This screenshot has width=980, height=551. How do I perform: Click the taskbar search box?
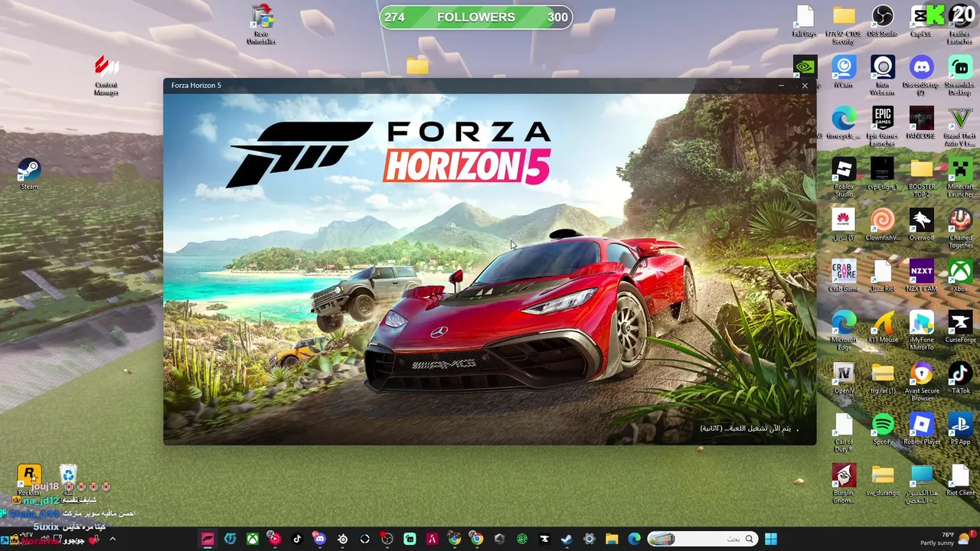point(703,539)
